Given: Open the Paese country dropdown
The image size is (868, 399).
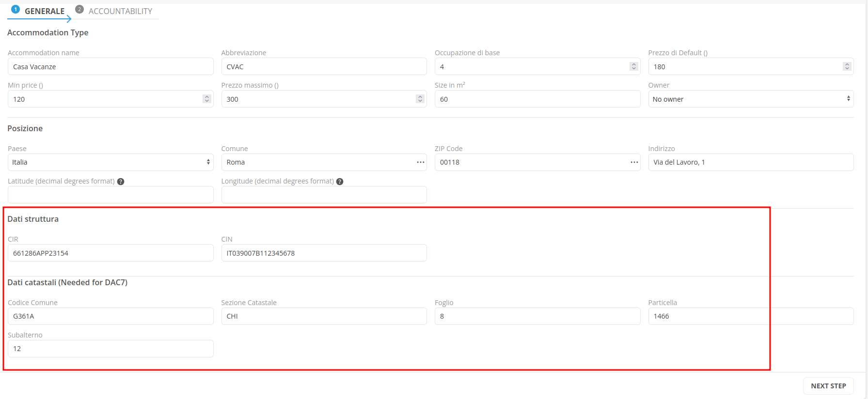Looking at the screenshot, I should (x=110, y=162).
